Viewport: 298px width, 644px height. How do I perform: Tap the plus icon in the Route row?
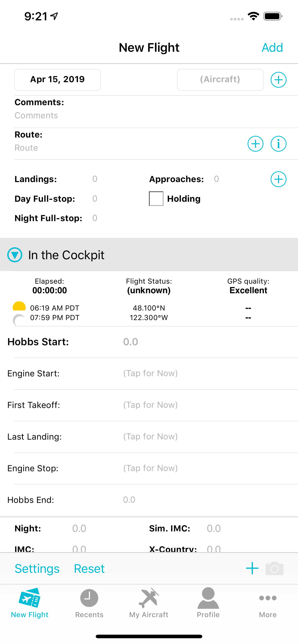[255, 144]
